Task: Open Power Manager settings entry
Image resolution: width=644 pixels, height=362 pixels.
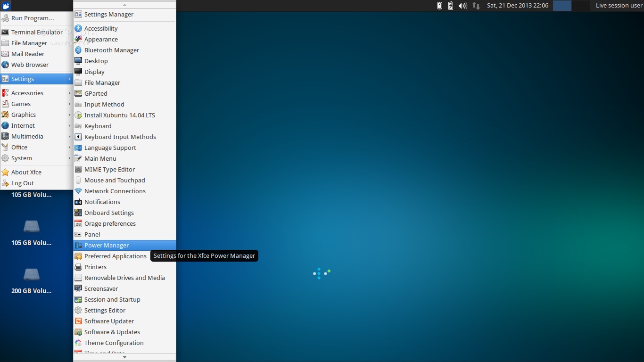Action: pyautogui.click(x=124, y=245)
